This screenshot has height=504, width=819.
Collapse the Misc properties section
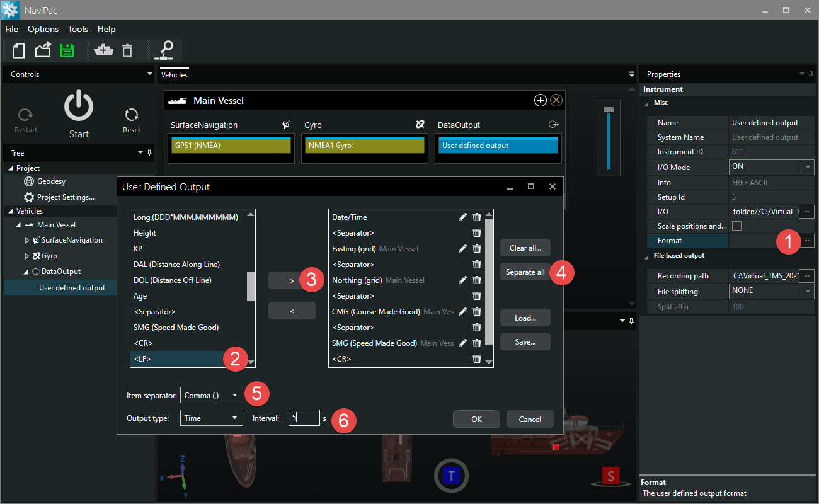click(x=646, y=103)
